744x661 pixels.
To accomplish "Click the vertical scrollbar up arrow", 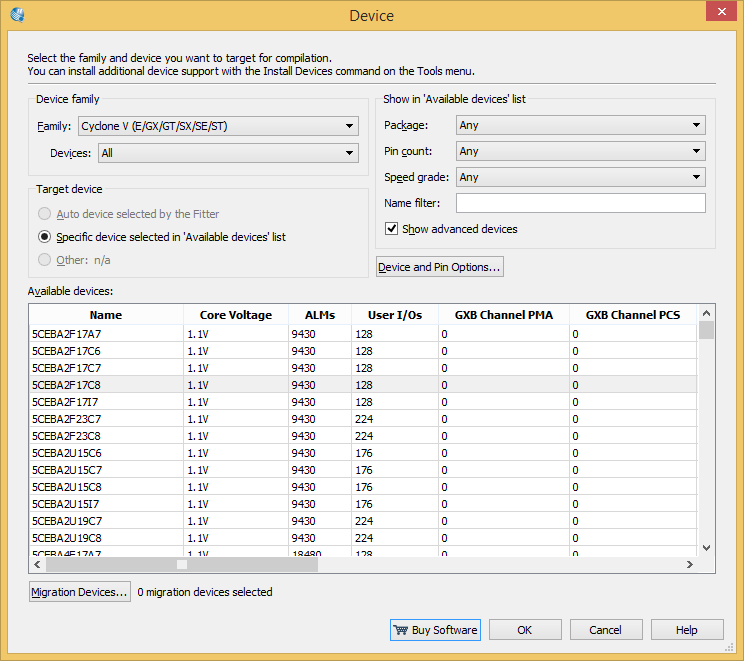I will (706, 313).
